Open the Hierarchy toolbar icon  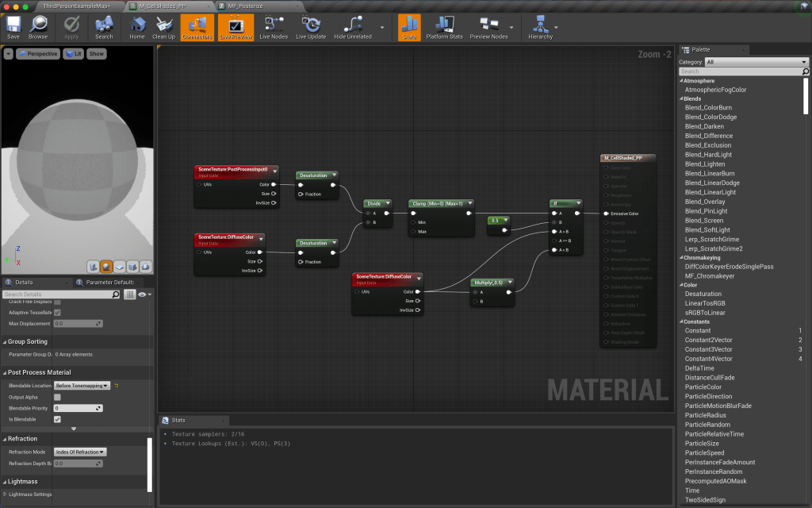(542, 28)
